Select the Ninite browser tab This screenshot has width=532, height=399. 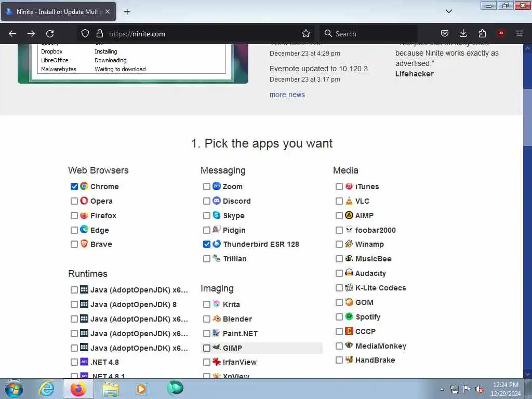58,11
